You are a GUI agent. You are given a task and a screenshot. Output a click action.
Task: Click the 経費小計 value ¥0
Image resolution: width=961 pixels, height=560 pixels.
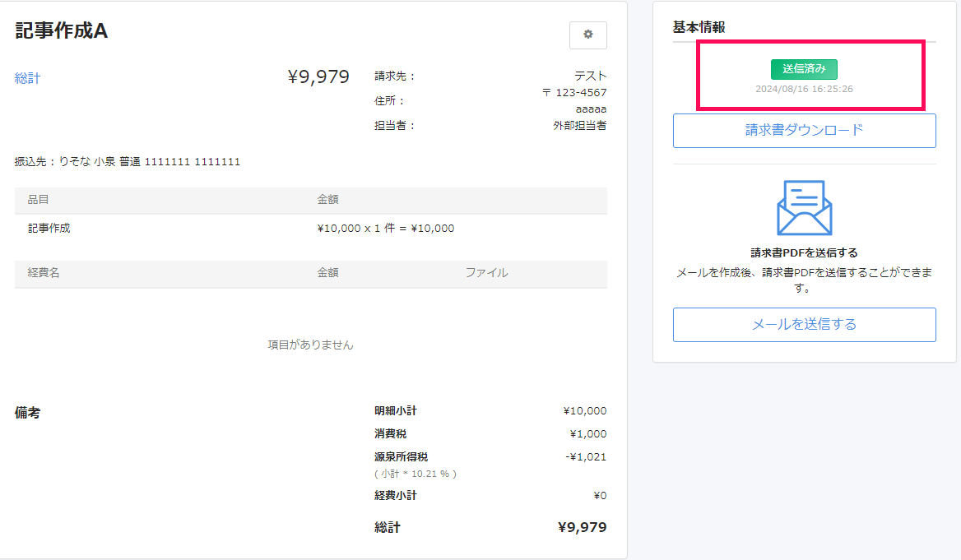600,496
